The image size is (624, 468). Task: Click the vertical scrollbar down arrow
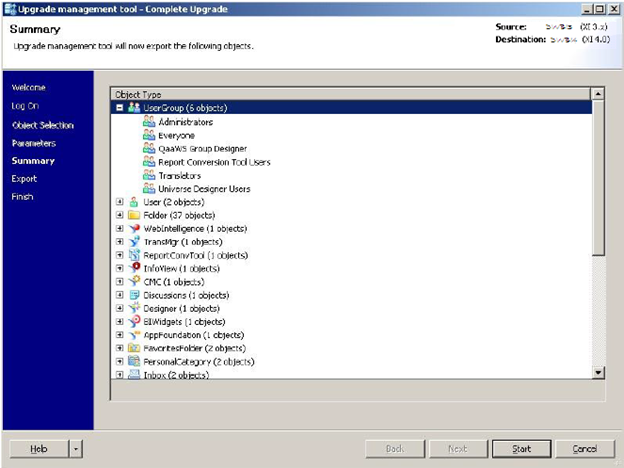(x=598, y=372)
